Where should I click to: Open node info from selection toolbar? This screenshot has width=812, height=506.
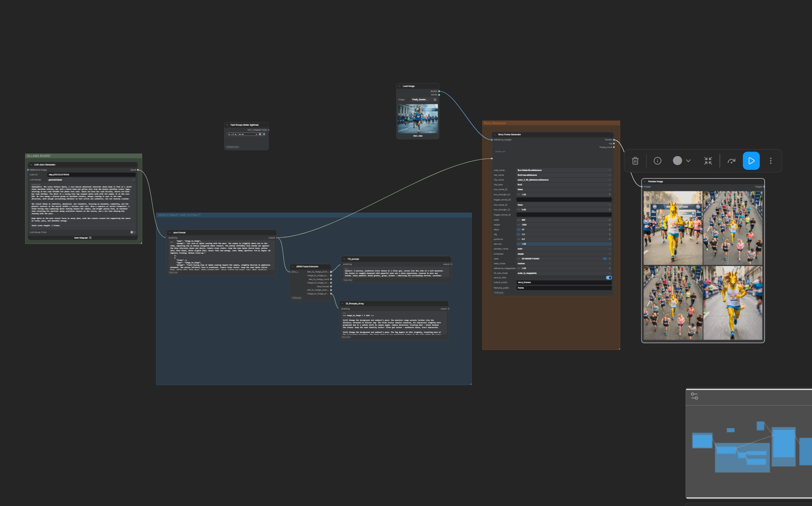click(657, 161)
